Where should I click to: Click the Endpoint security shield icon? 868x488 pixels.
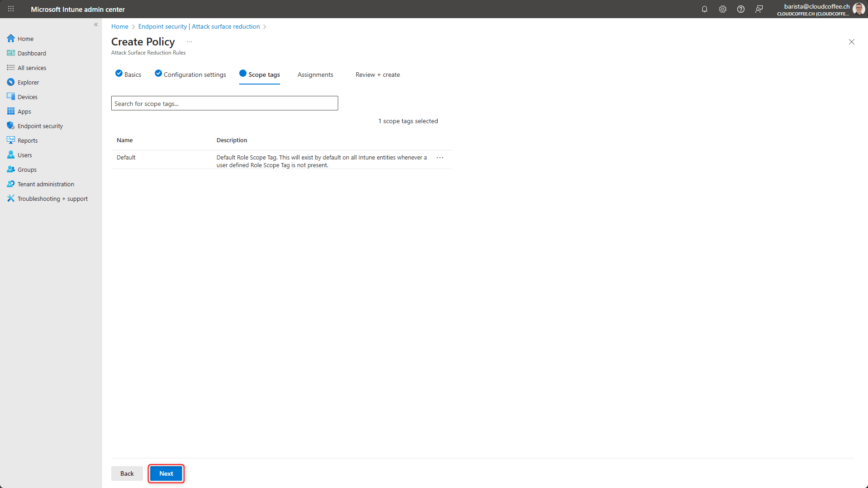(x=11, y=126)
